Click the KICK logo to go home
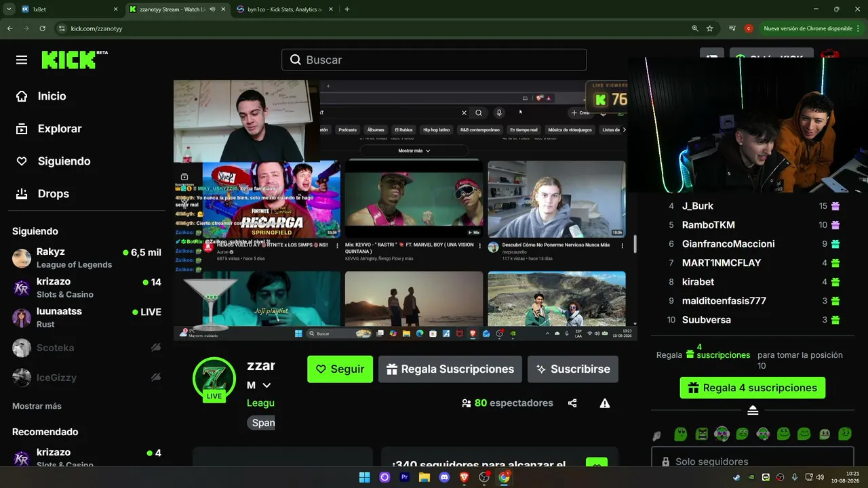This screenshot has width=868, height=488. [74, 60]
